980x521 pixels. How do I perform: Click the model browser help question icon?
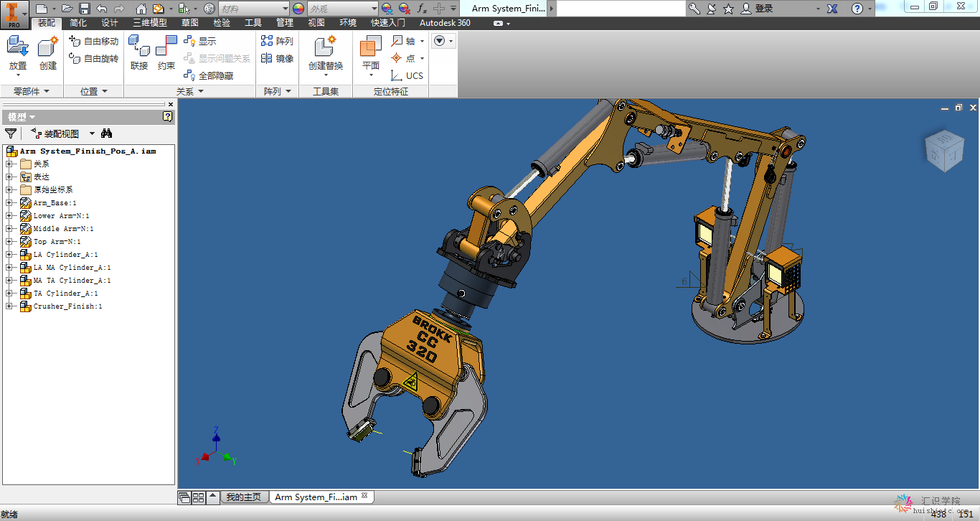(167, 116)
